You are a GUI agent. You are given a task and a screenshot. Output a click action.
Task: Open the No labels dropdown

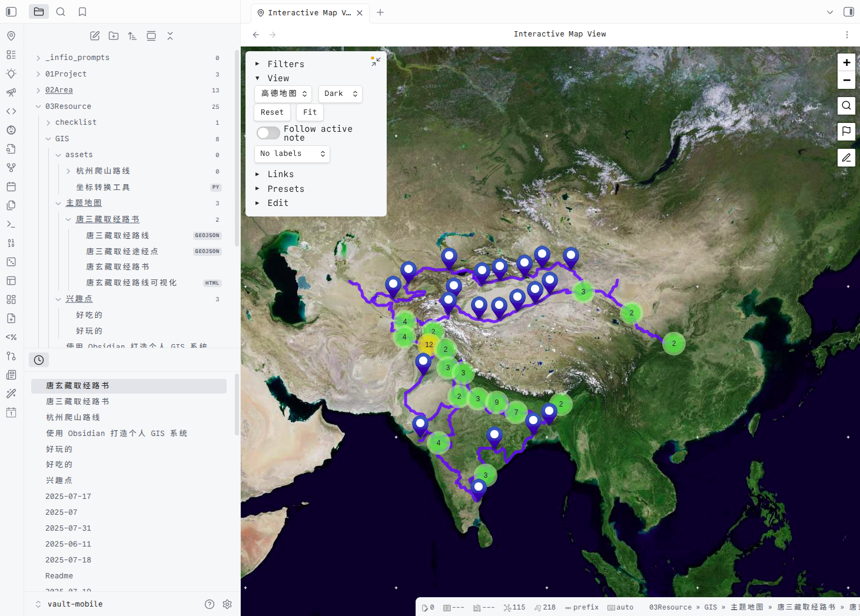[292, 154]
